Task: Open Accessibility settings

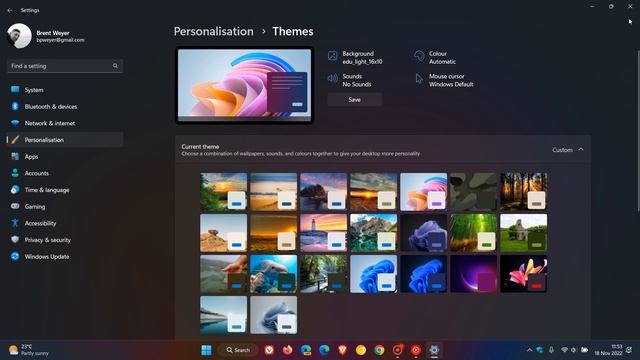Action: 65,223
